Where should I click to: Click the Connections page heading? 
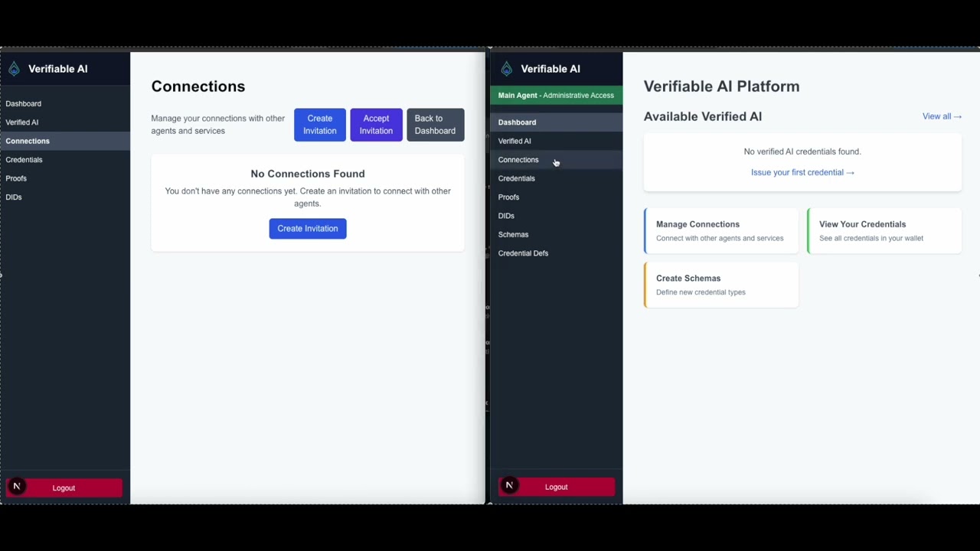(x=198, y=86)
